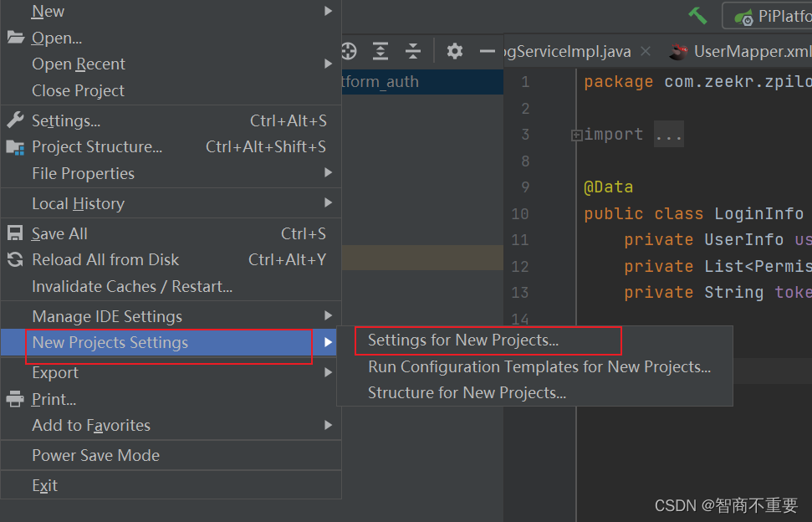The image size is (812, 522).
Task: Switch to the UserMapper.xml tab
Action: 741,51
